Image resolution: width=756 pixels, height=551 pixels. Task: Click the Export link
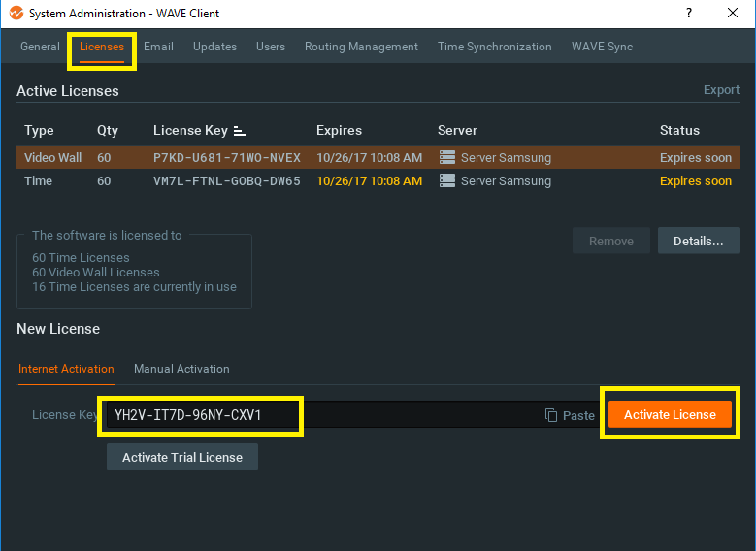coord(721,90)
